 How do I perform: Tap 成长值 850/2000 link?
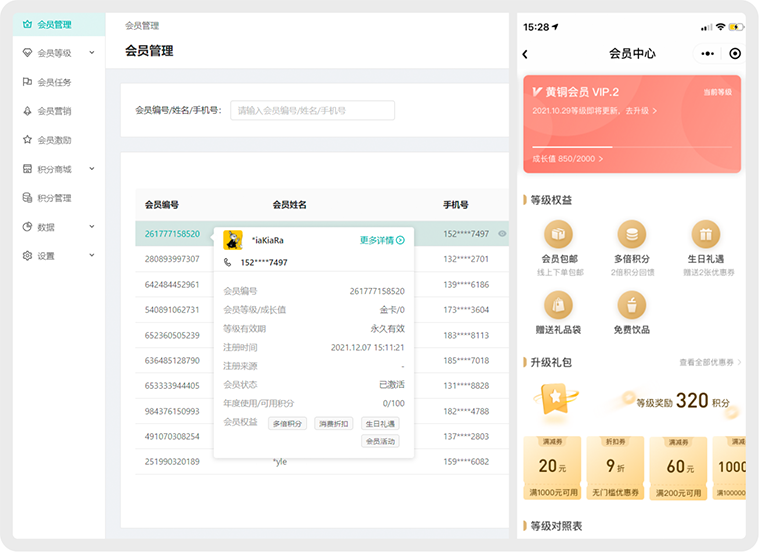[568, 159]
